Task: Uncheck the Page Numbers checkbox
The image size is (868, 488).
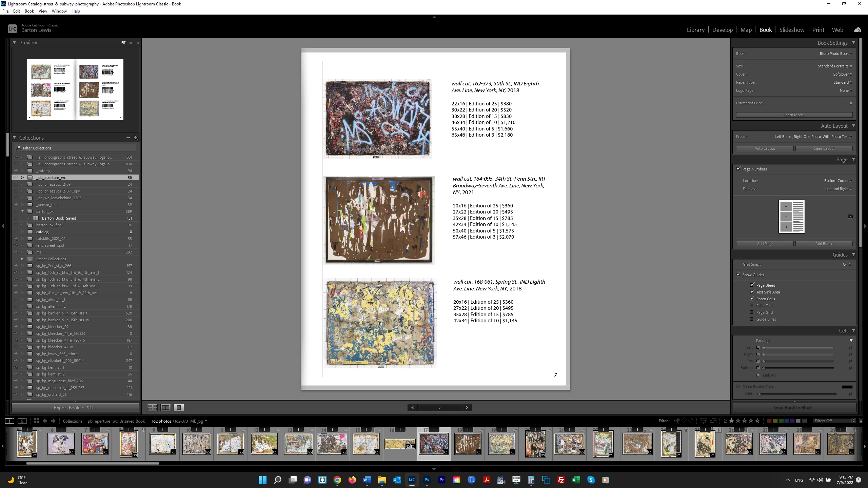Action: coord(738,169)
